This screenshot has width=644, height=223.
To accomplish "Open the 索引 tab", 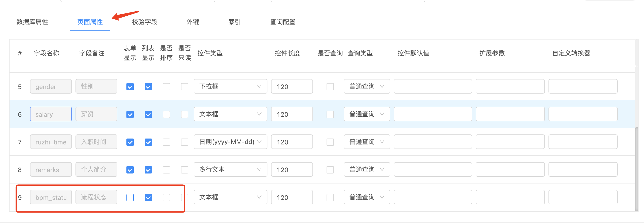I will point(234,22).
